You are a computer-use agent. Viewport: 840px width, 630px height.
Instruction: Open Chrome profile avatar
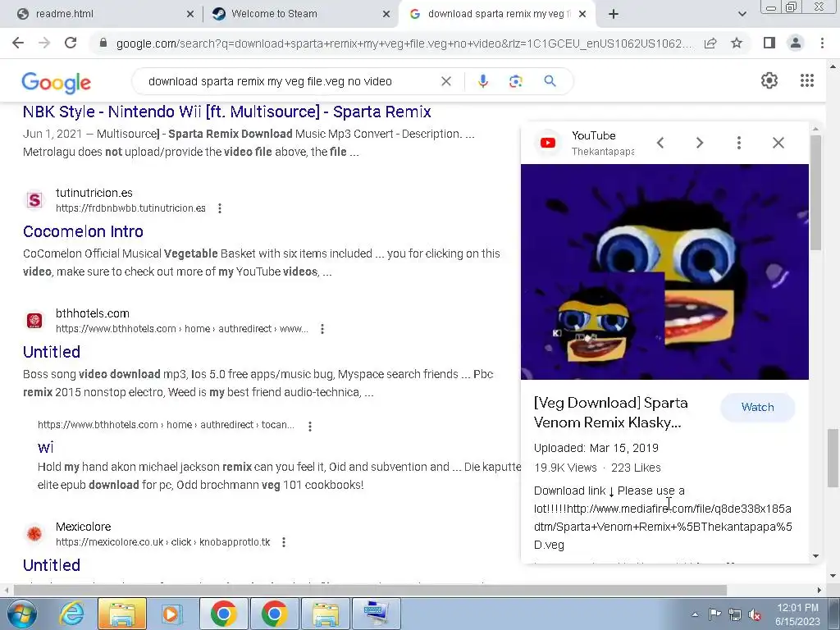796,43
